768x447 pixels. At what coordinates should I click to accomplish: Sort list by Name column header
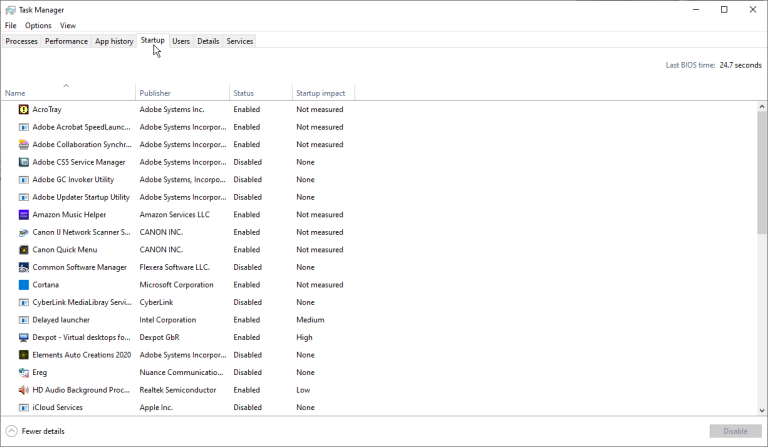[x=15, y=93]
